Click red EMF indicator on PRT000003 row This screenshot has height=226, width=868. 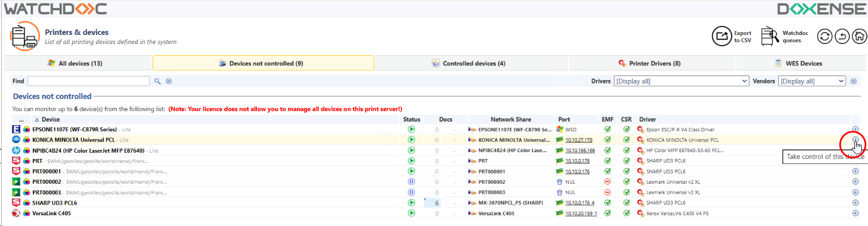coord(608,193)
